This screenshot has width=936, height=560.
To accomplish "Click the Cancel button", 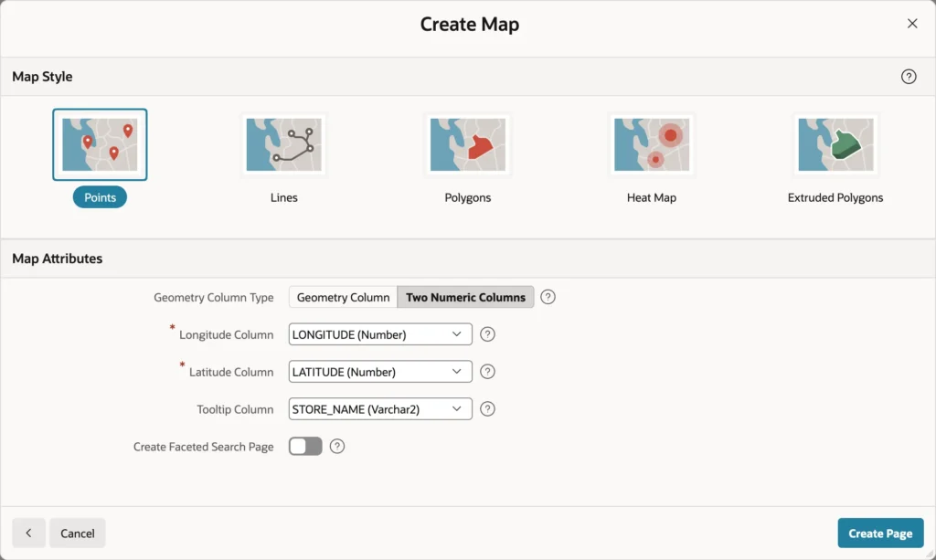I will [78, 534].
